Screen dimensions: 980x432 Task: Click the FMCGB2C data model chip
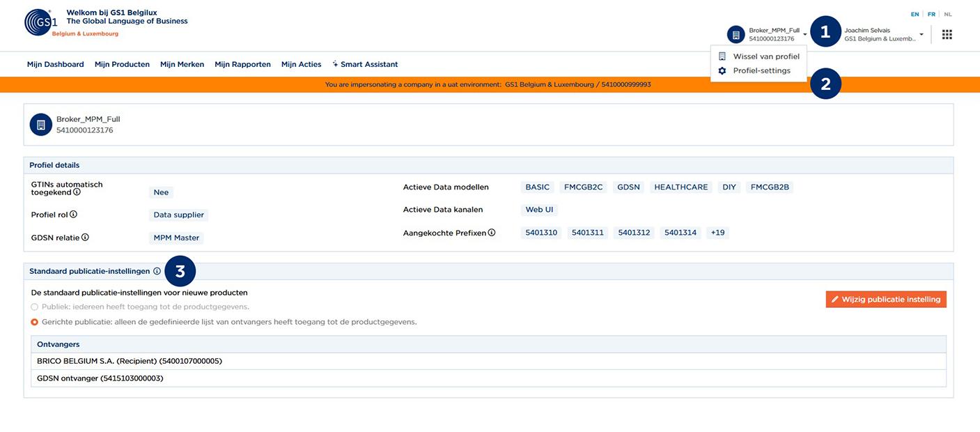coord(584,187)
